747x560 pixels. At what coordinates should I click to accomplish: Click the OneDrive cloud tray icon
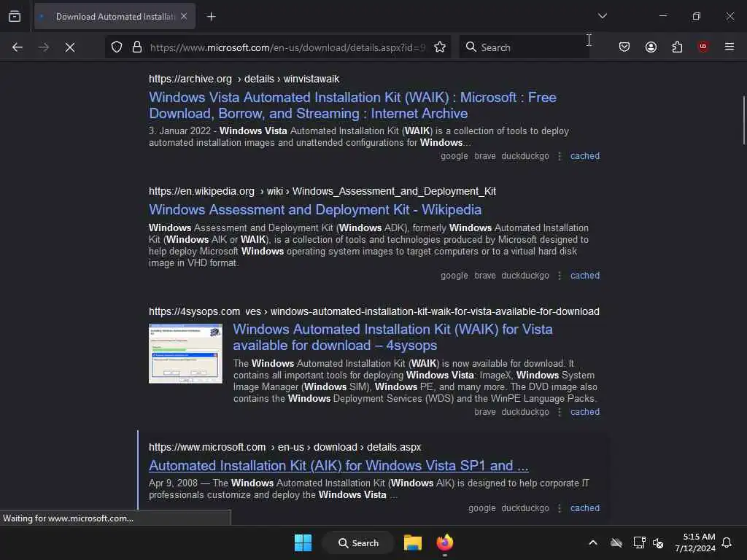(x=616, y=542)
